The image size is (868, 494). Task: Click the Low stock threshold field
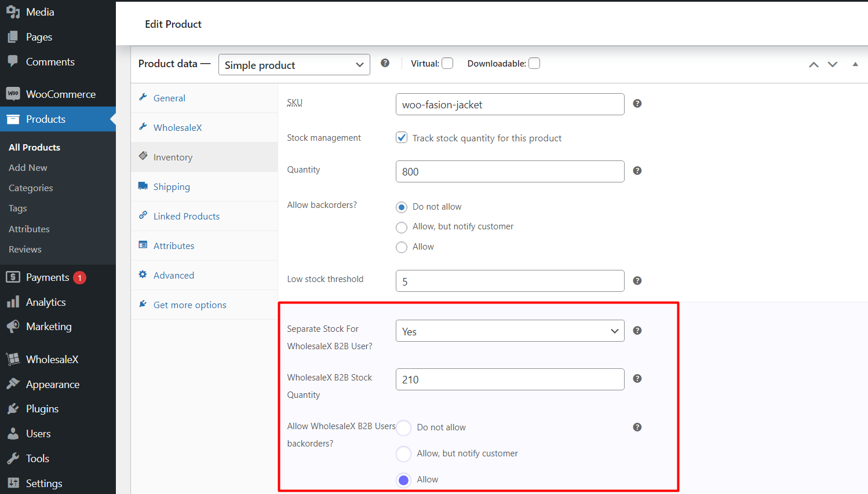point(510,281)
